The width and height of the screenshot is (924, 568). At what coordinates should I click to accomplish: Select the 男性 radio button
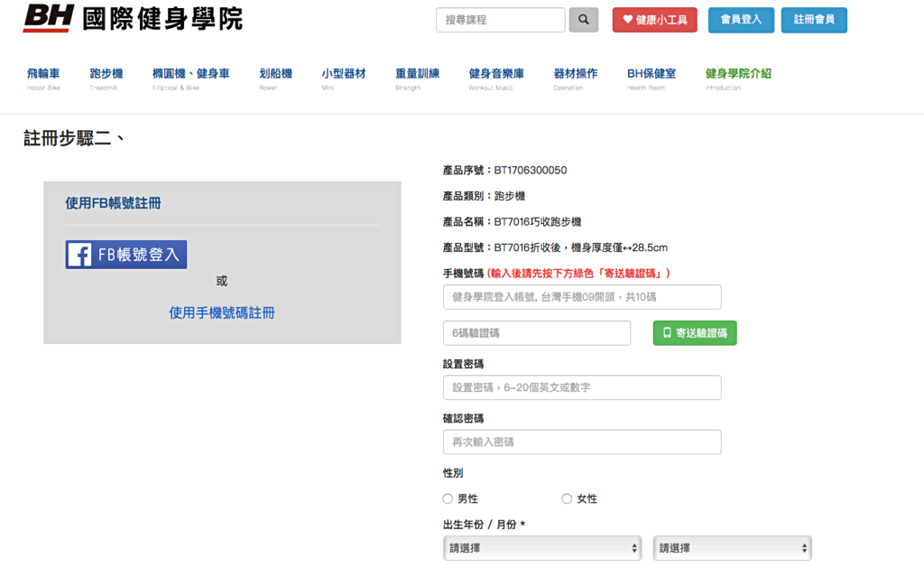(x=448, y=499)
